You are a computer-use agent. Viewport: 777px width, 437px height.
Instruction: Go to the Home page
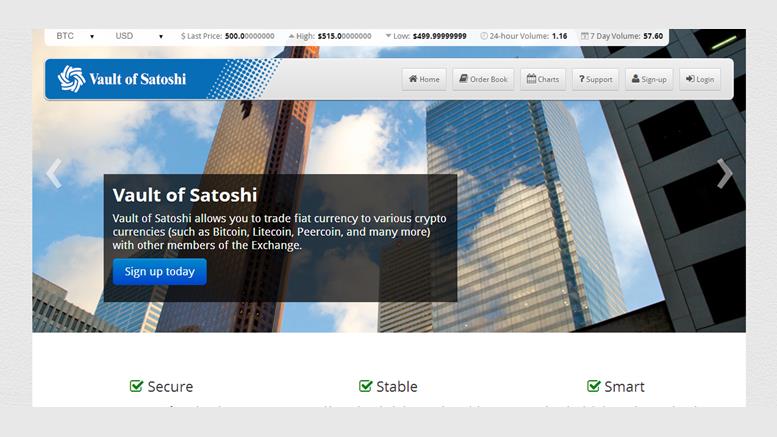point(424,79)
